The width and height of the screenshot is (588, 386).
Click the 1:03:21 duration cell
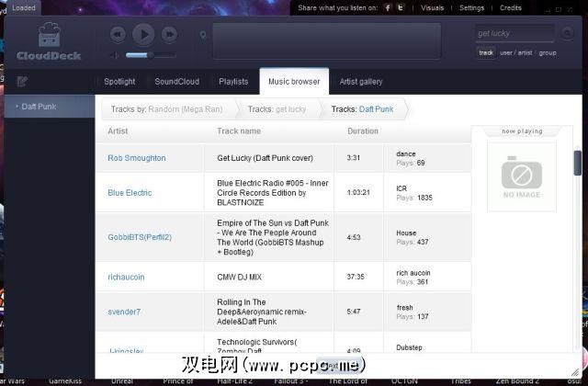pyautogui.click(x=358, y=192)
